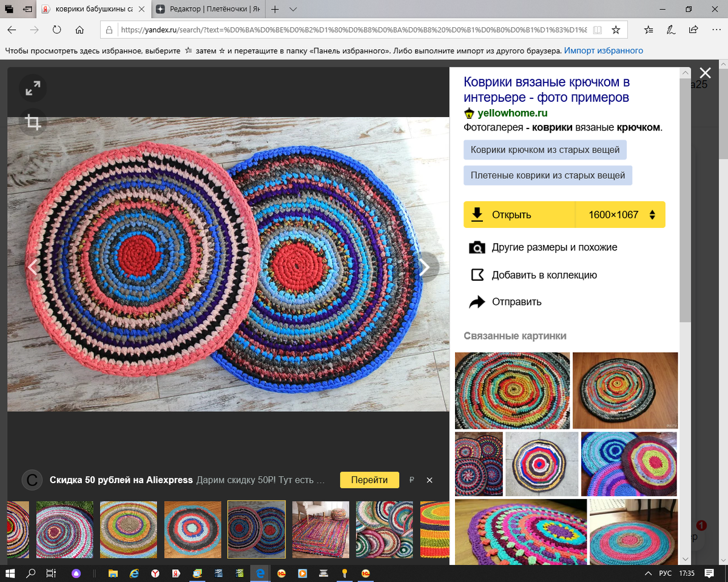Open related thumbnail of rug on wooden floor
The image size is (728, 582).
tap(625, 390)
